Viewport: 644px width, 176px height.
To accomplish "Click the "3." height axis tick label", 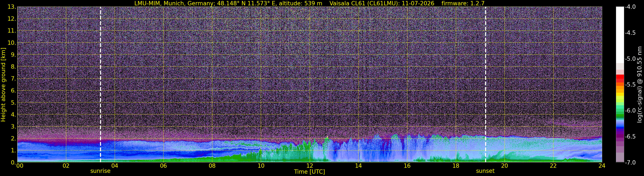I will [13, 126].
